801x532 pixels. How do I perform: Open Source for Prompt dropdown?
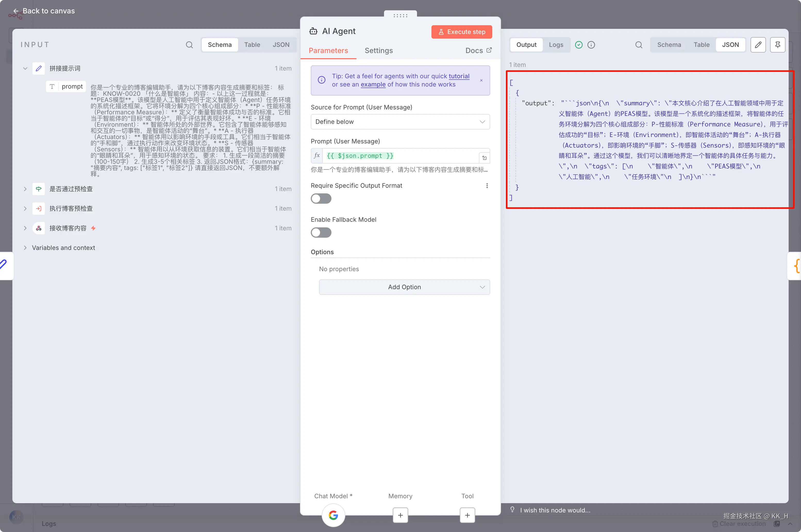coord(400,122)
